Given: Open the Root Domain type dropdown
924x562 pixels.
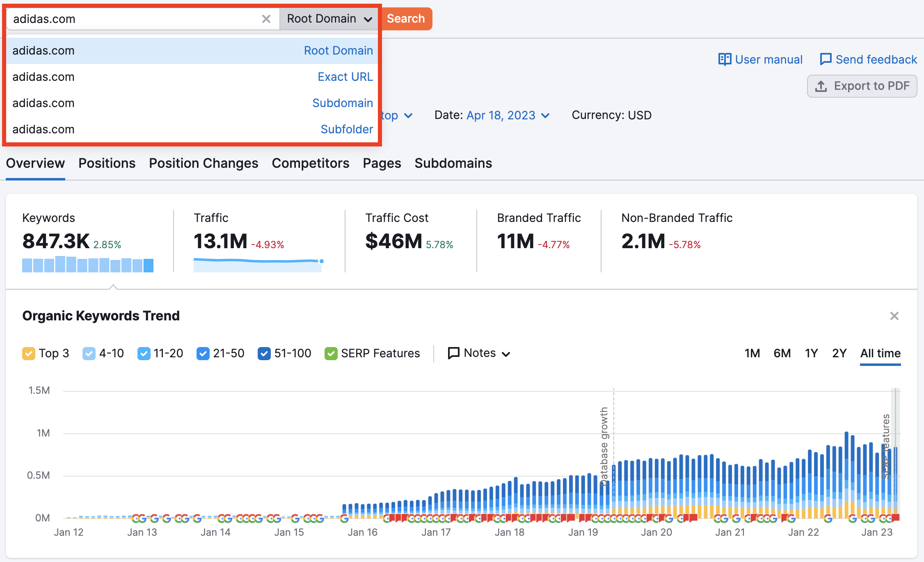Looking at the screenshot, I should (x=329, y=19).
